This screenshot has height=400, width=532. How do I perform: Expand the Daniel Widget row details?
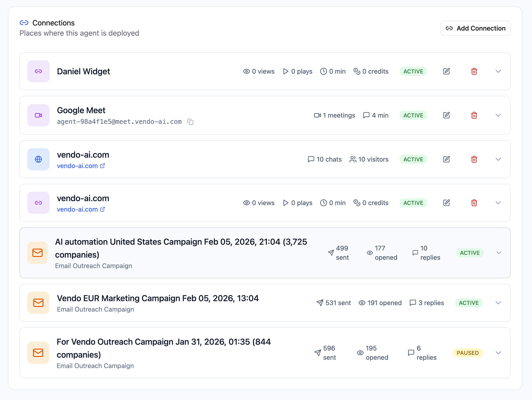point(498,71)
